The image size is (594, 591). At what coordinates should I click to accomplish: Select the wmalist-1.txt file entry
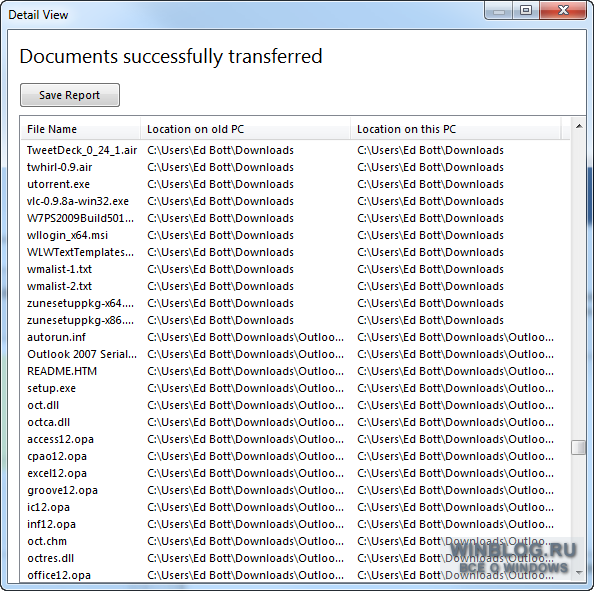[295, 269]
